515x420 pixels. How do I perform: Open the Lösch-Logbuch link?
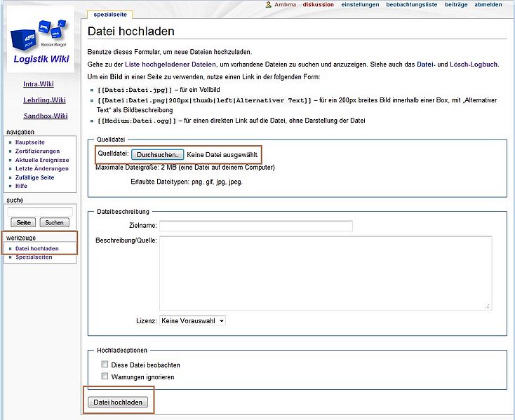[474, 65]
